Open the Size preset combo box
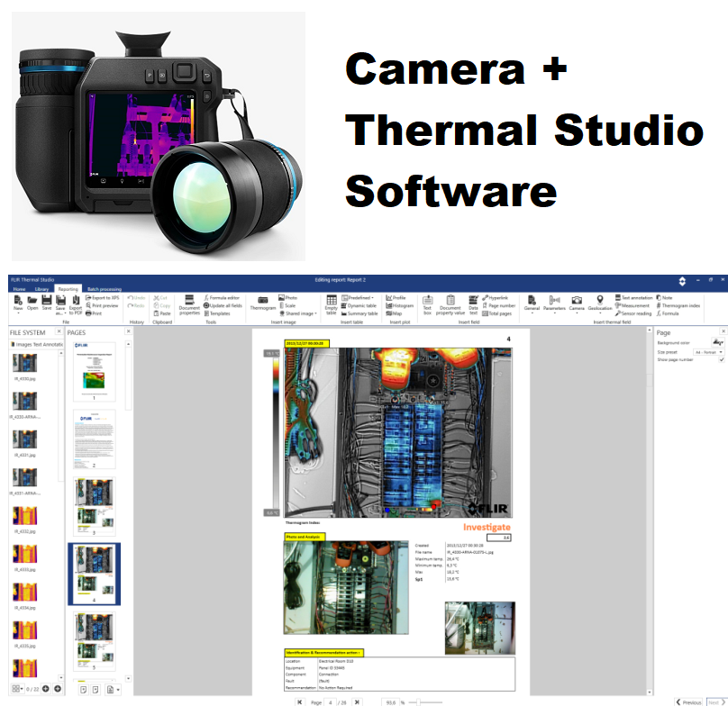This screenshot has width=728, height=706. click(x=708, y=352)
